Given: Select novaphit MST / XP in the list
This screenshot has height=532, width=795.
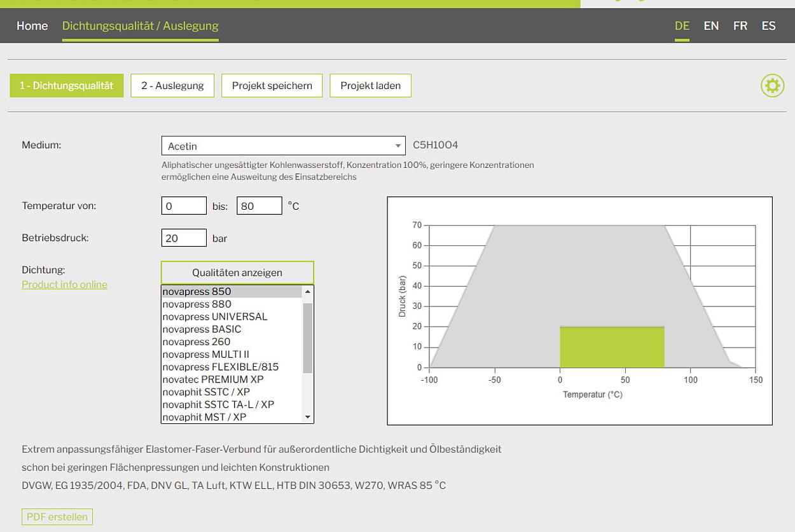Looking at the screenshot, I should (x=232, y=417).
